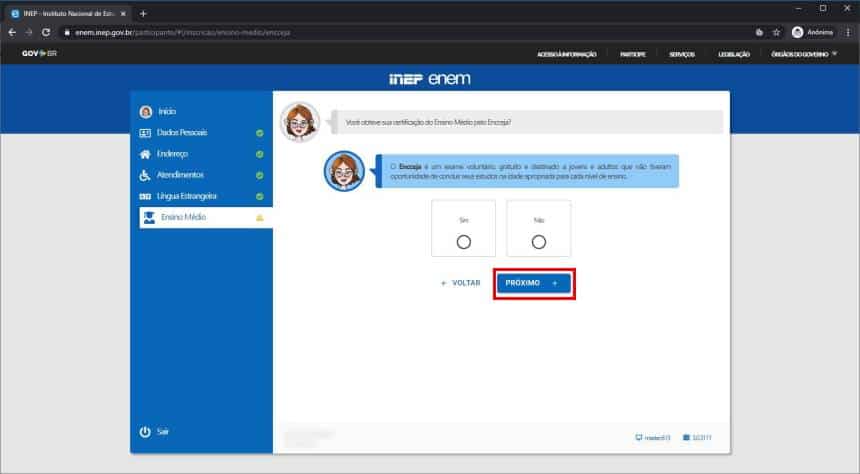Click the browser back arrow
This screenshot has width=860, height=474.
pos(12,32)
